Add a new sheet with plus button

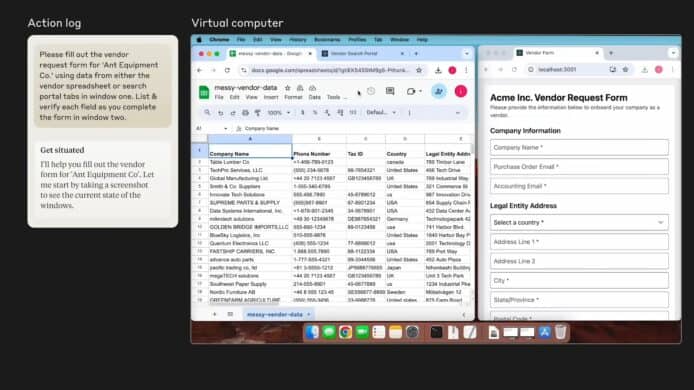[214, 314]
